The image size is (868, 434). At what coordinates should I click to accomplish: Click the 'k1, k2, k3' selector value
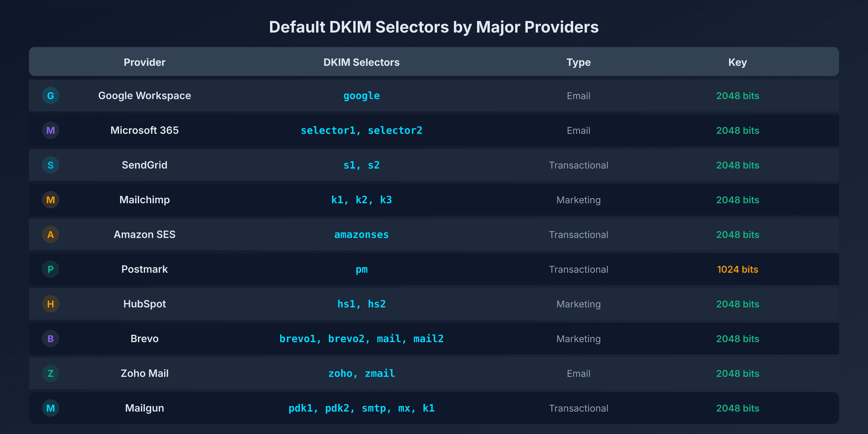tap(362, 200)
